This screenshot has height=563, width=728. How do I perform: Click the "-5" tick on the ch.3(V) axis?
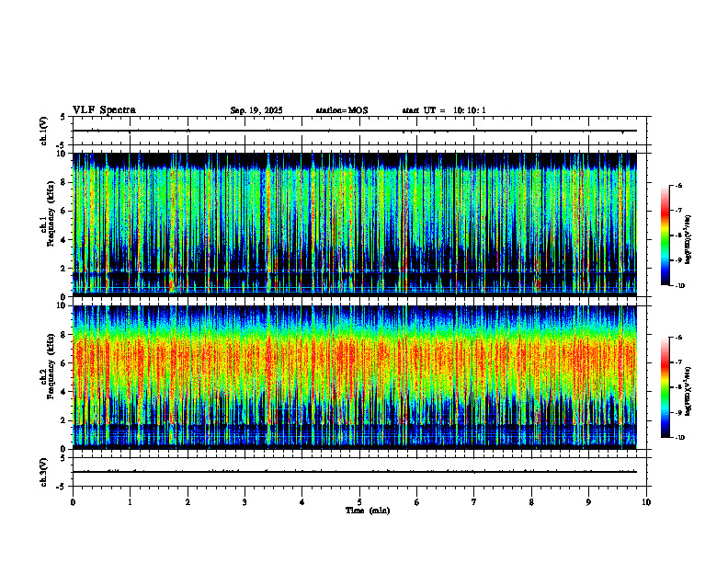62,487
